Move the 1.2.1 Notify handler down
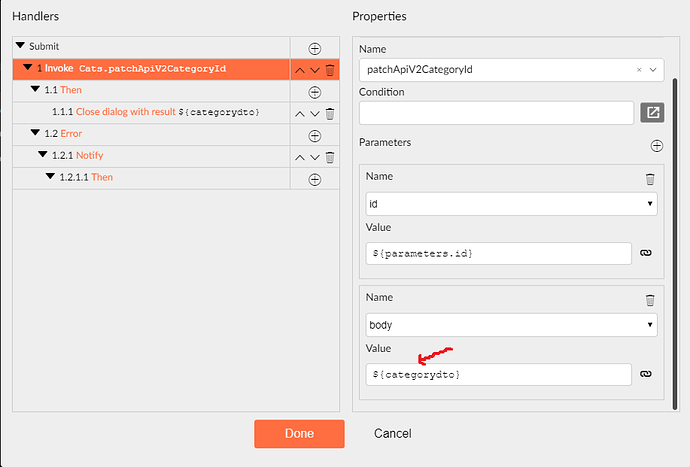The image size is (690, 467). click(315, 158)
